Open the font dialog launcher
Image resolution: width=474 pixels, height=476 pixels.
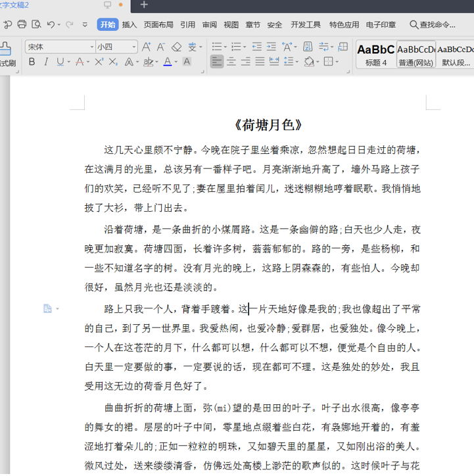point(202,72)
